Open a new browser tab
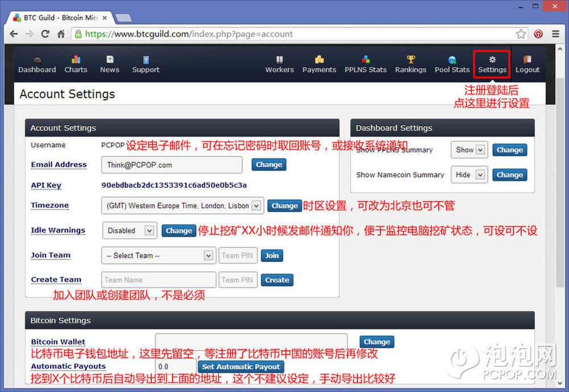The image size is (569, 392). tap(123, 18)
